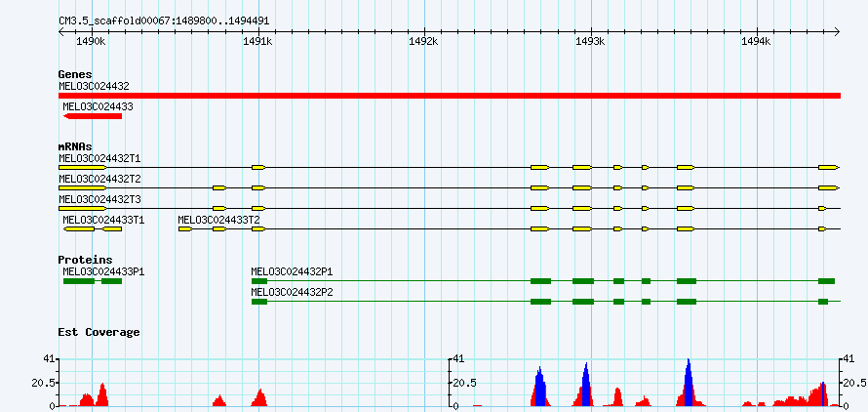Click the 1492k ruler label
The image size is (868, 412).
pyautogui.click(x=424, y=41)
